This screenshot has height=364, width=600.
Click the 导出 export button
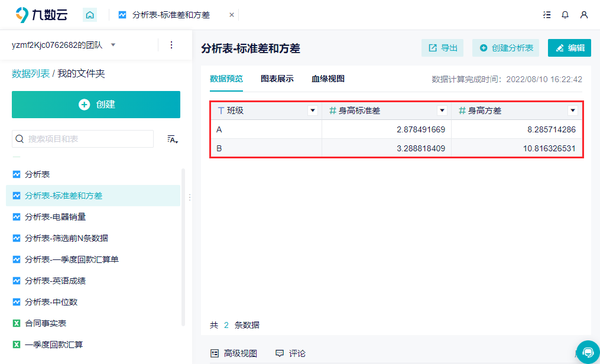pos(442,48)
